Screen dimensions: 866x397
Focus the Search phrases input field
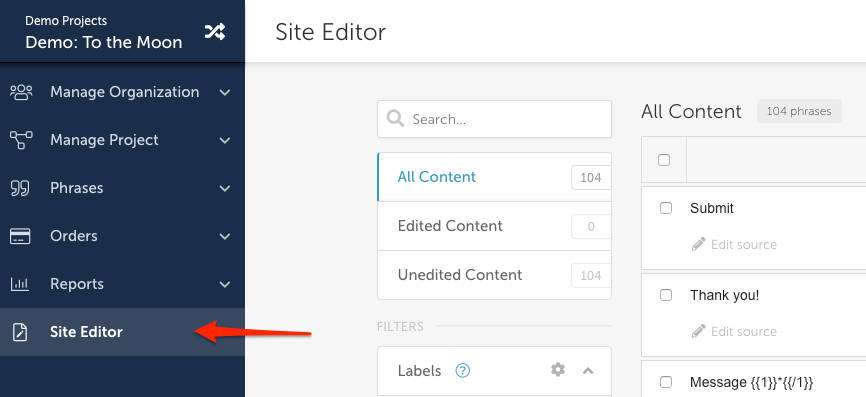pos(494,119)
